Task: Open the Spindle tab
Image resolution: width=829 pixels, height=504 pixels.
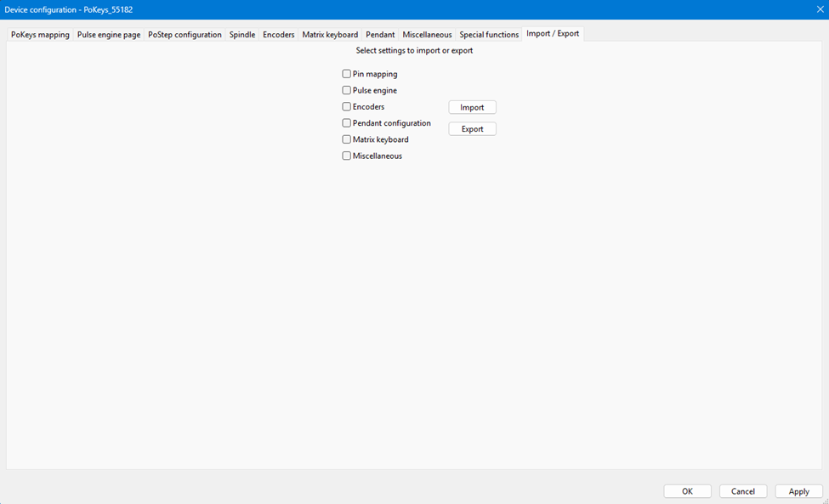Action: click(x=242, y=35)
